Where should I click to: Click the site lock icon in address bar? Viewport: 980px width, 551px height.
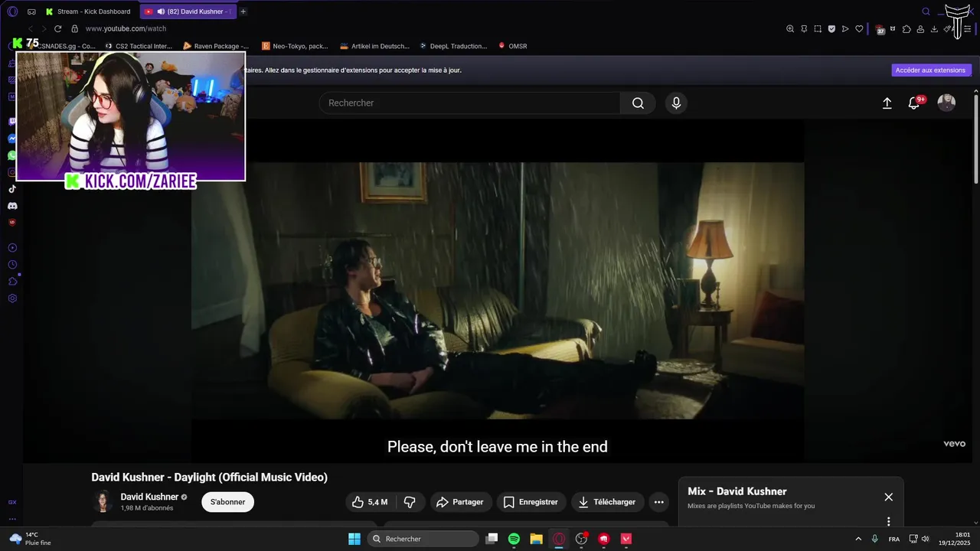(74, 29)
